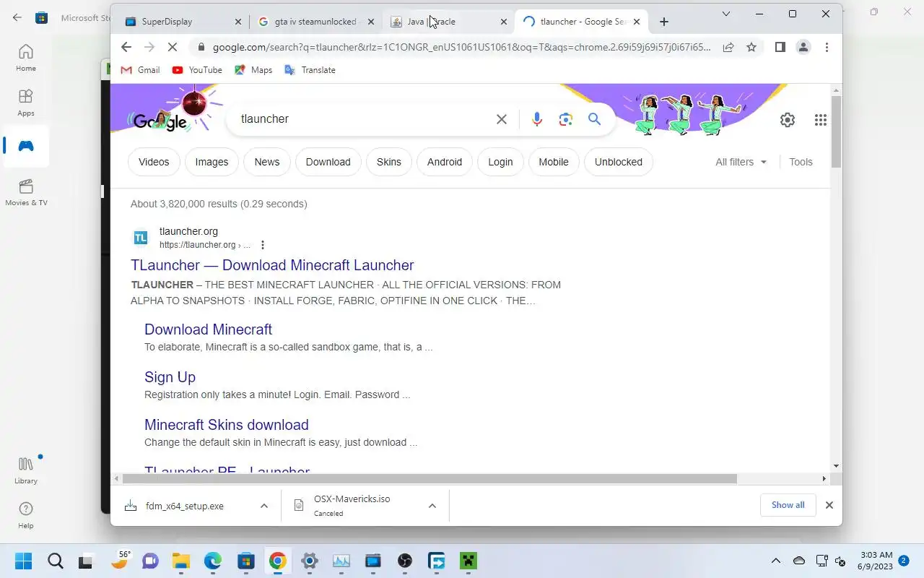Filter results by Download
Screen dimensions: 924x578
click(x=328, y=162)
